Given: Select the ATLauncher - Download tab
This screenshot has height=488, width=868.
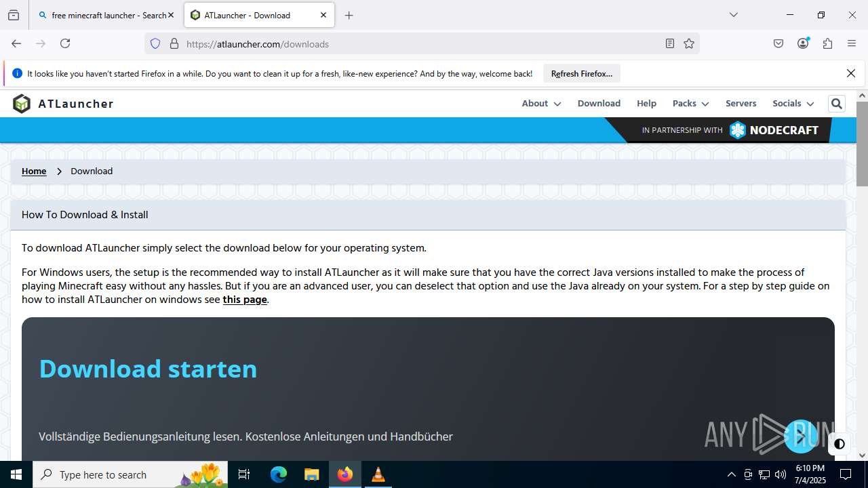Looking at the screenshot, I should tap(259, 15).
